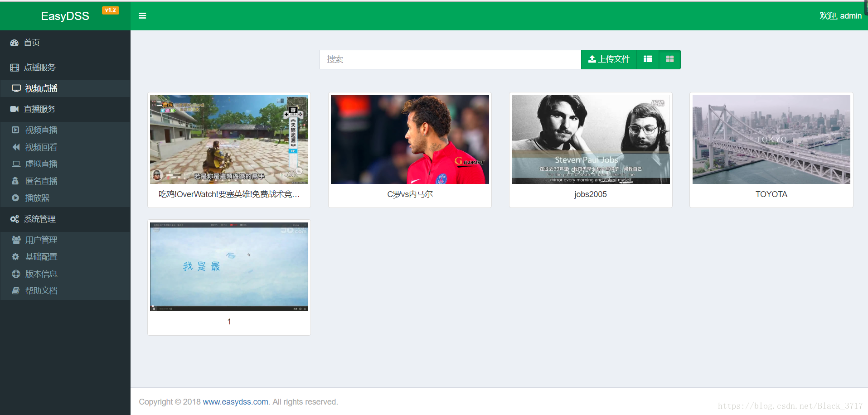Switch to grid view layout
868x415 pixels.
(x=670, y=59)
